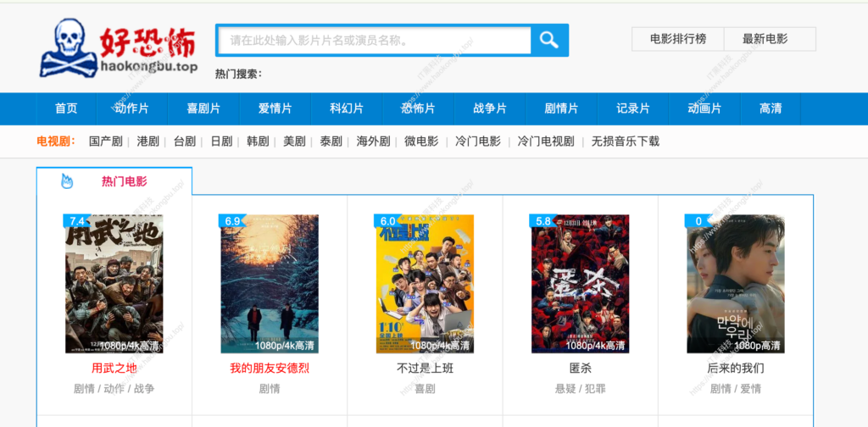Click the flame icon beside 热门电影

[x=67, y=181]
